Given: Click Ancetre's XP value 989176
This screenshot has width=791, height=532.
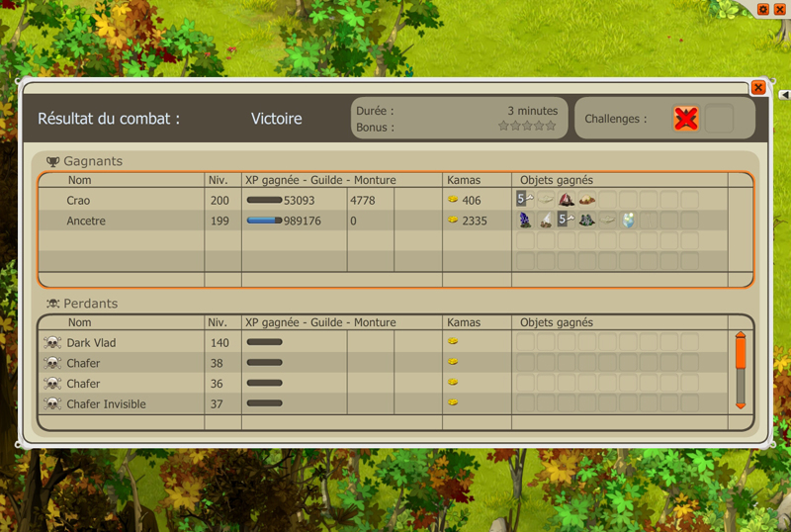Looking at the screenshot, I should 303,221.
